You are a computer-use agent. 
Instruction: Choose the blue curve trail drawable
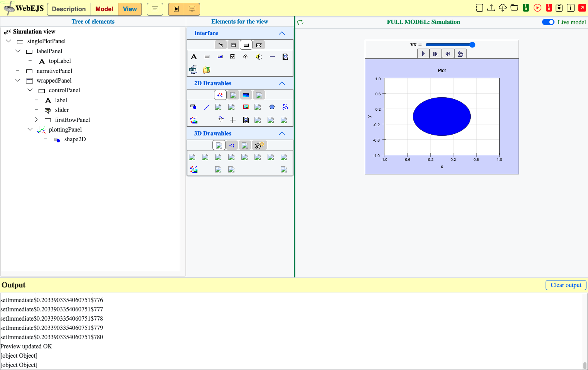click(285, 107)
